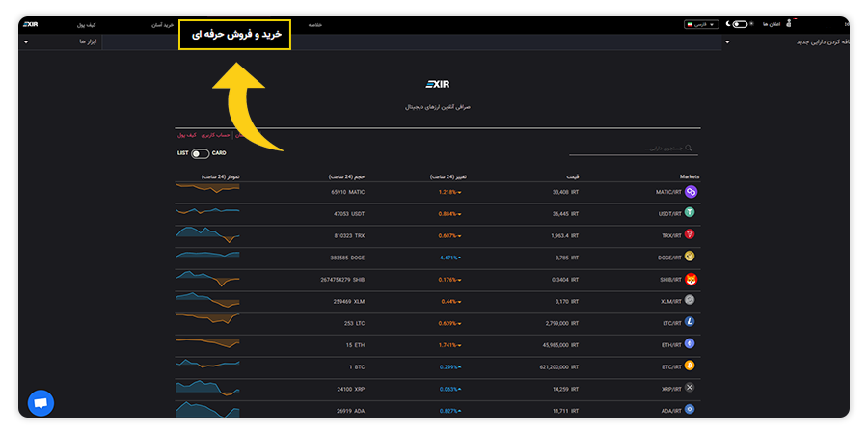Screen dimensions: 868x434
Task: Open the اعلان ها notifications menu
Action: pyautogui.click(x=772, y=25)
